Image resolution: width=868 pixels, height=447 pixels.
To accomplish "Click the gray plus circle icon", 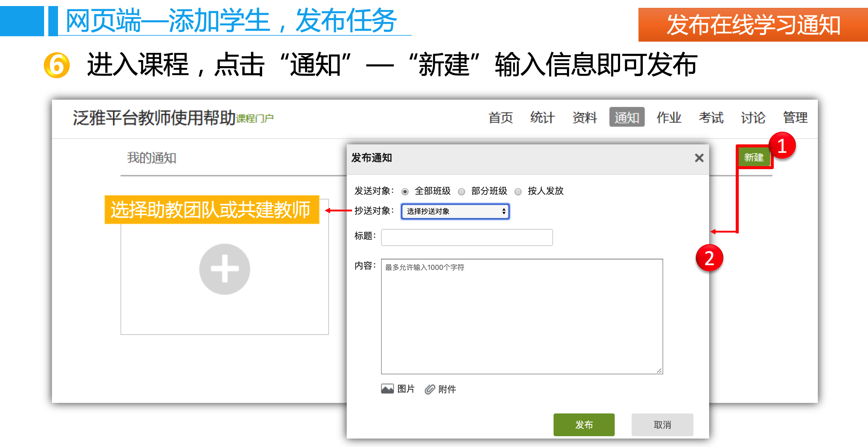I will click(x=224, y=269).
